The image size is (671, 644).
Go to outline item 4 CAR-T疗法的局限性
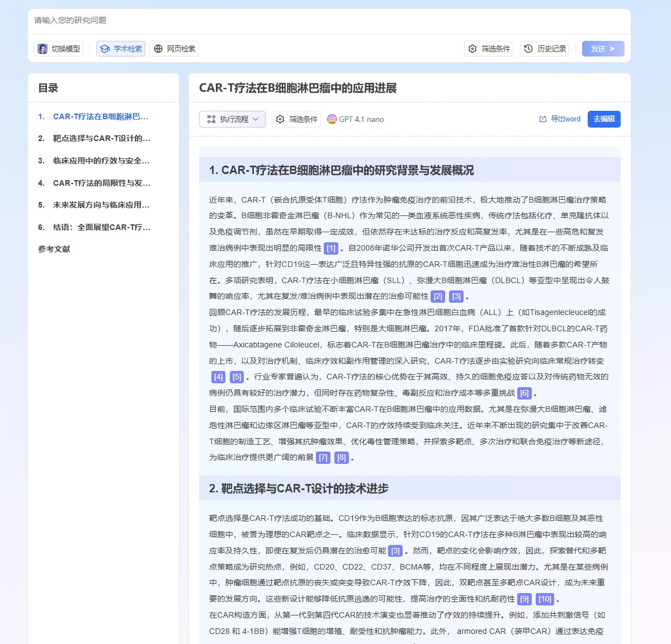tap(94, 183)
